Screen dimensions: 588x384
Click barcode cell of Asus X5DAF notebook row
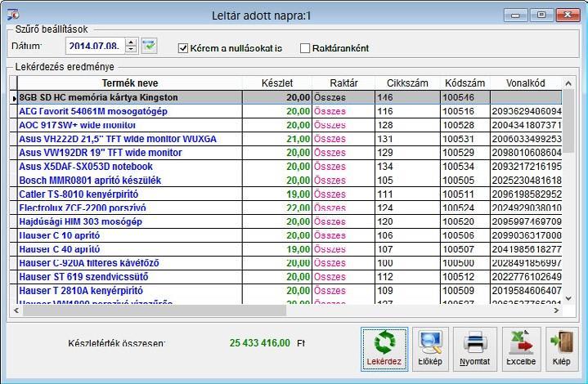pyautogui.click(x=527, y=167)
